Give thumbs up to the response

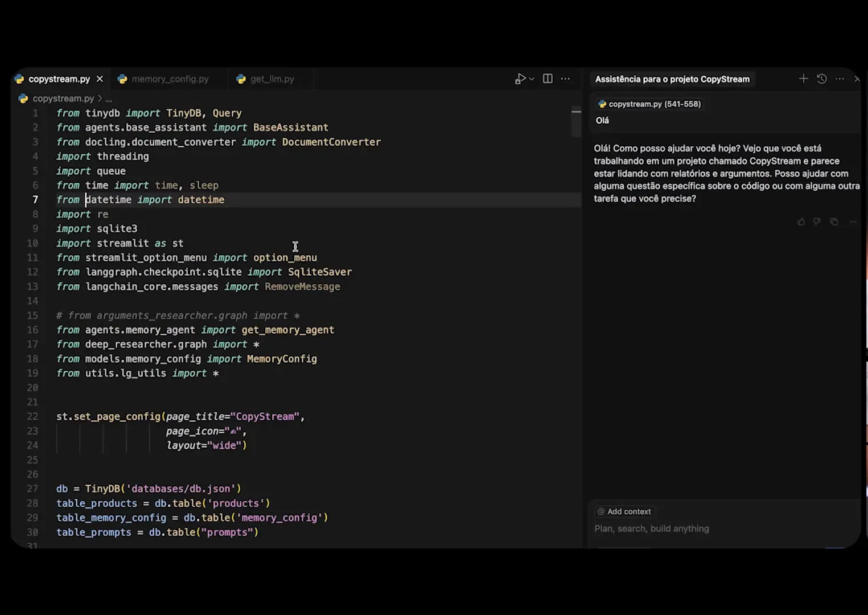801,222
